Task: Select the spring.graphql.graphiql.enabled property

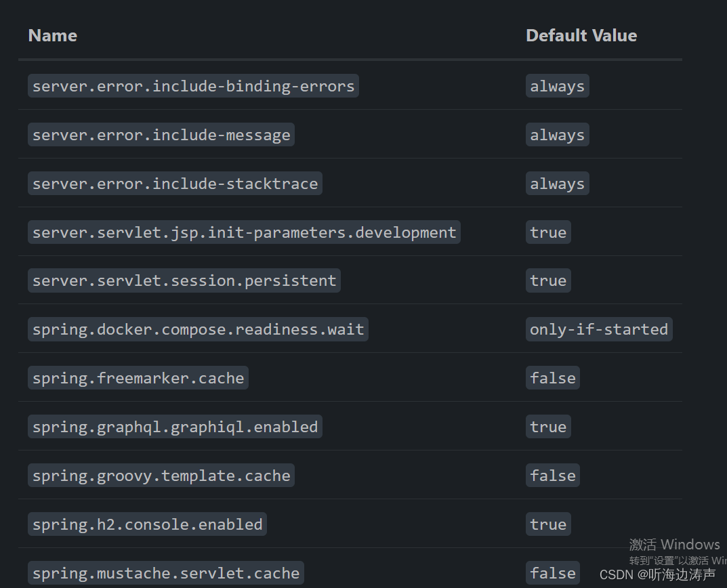Action: 175,426
